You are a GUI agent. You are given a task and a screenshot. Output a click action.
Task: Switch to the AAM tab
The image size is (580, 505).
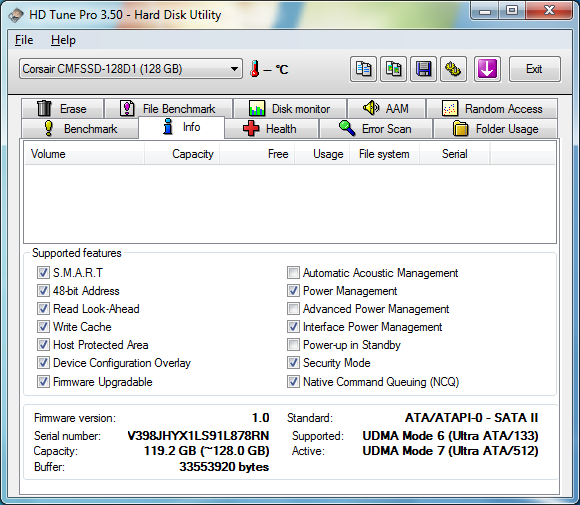[x=386, y=108]
